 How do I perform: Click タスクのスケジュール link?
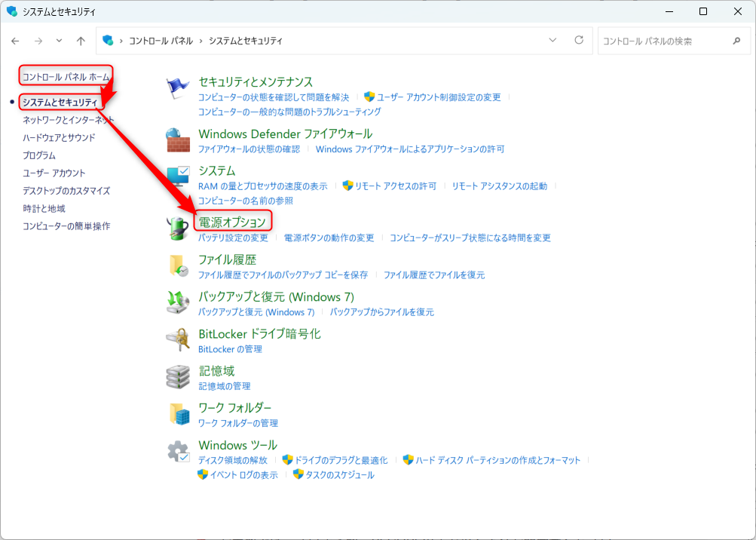[x=340, y=475]
